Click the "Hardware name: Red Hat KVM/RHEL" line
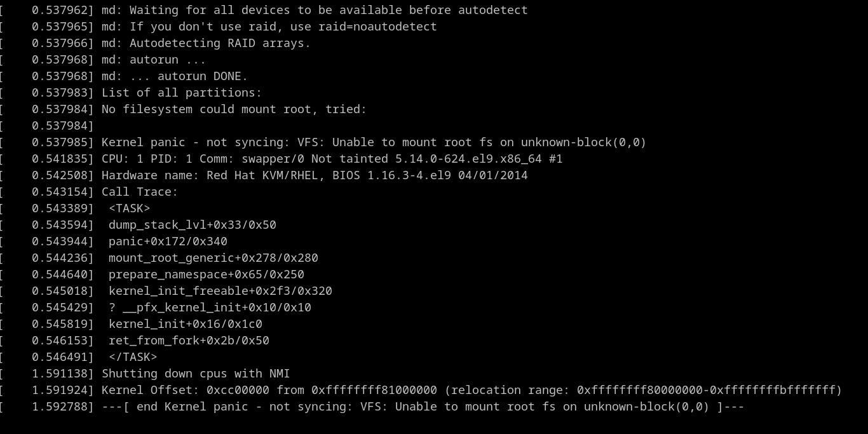The width and height of the screenshot is (868, 434). click(315, 175)
